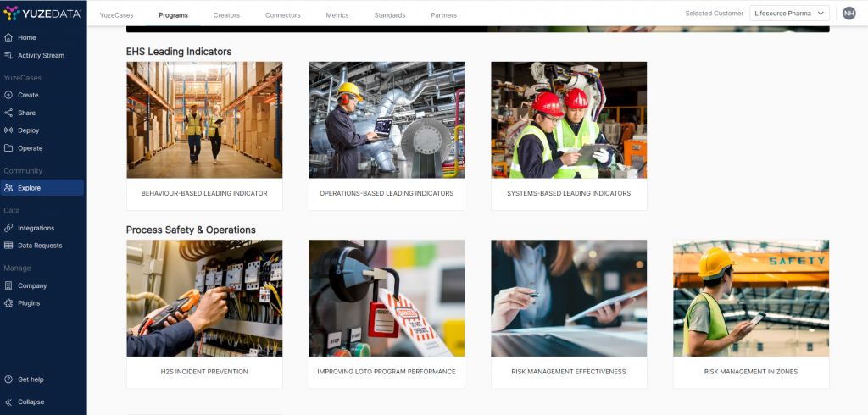The width and height of the screenshot is (868, 415).
Task: Click the Share icon in the sidebar
Action: [8, 113]
